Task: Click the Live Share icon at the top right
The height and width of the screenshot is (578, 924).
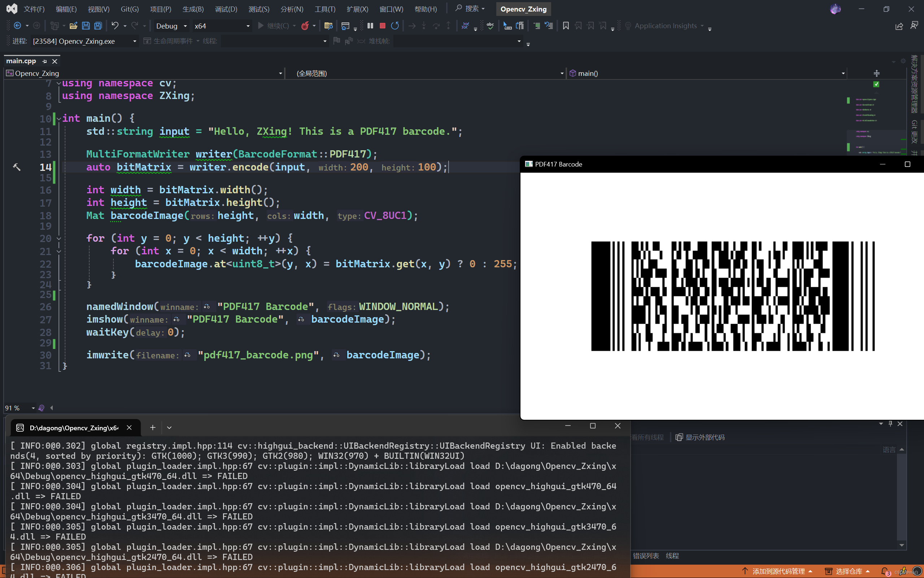Action: 899,26
